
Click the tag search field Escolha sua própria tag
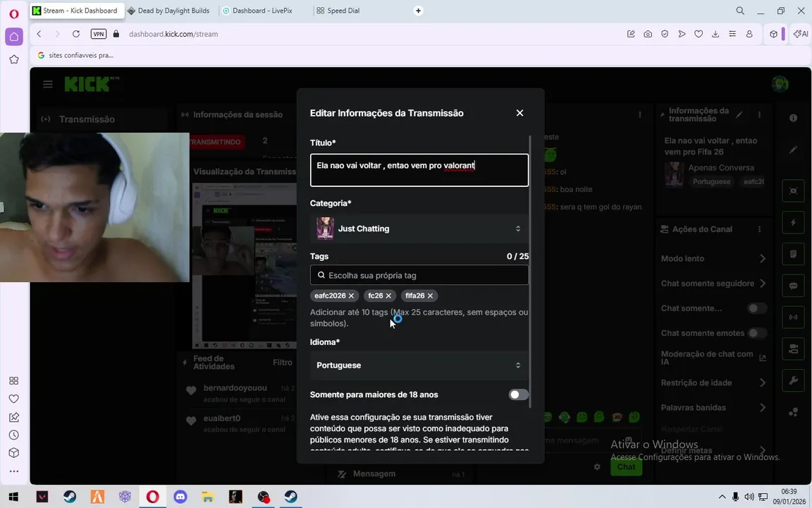(x=419, y=275)
